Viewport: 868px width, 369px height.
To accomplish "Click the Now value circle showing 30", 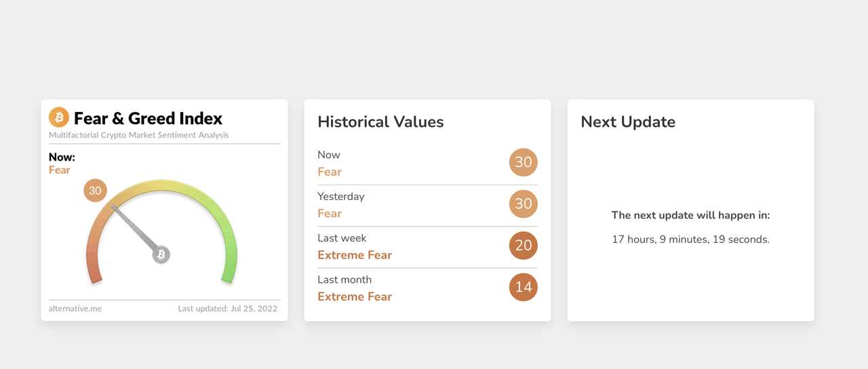I will click(x=523, y=162).
